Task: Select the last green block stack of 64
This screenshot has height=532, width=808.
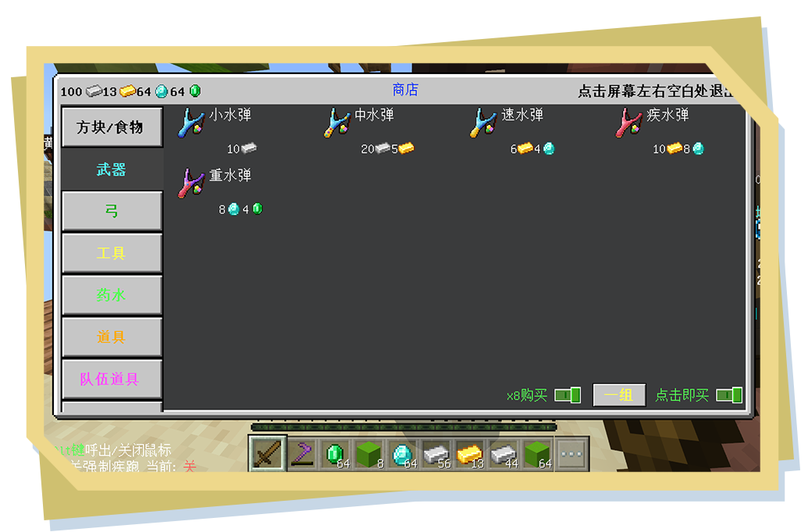Action: click(537, 454)
